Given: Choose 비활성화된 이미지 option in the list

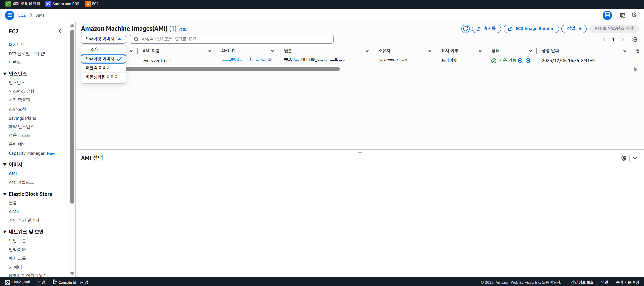Looking at the screenshot, I should [x=103, y=77].
